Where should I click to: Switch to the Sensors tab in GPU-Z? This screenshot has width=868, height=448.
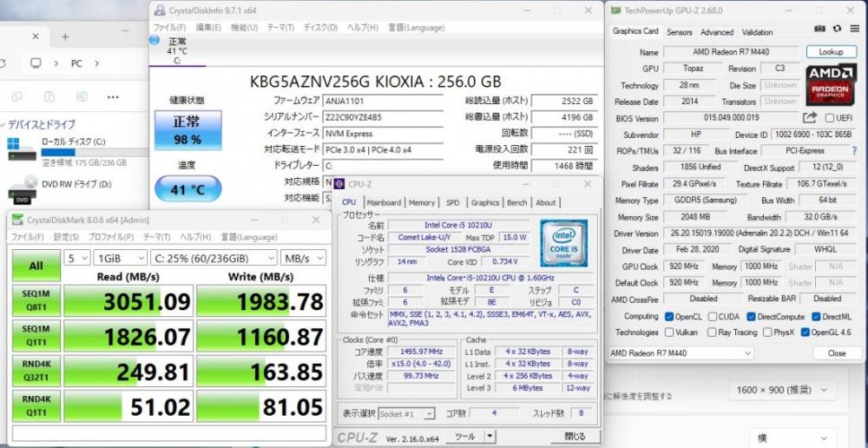tap(680, 32)
